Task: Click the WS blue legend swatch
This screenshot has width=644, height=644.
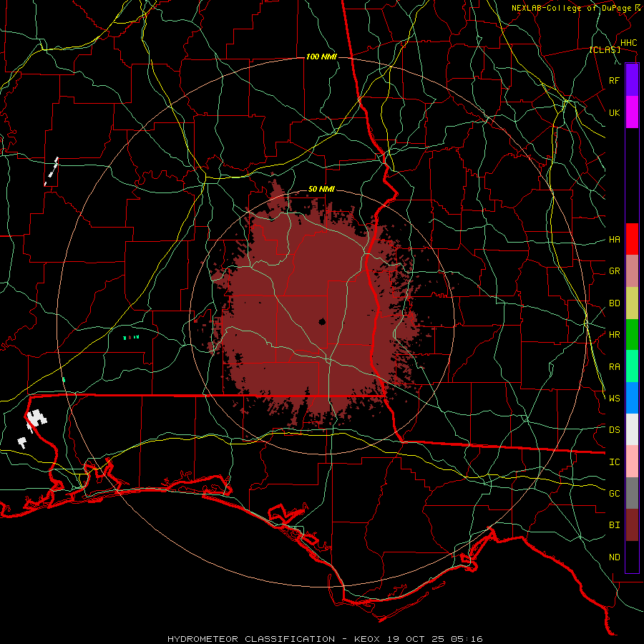Action: pos(632,398)
